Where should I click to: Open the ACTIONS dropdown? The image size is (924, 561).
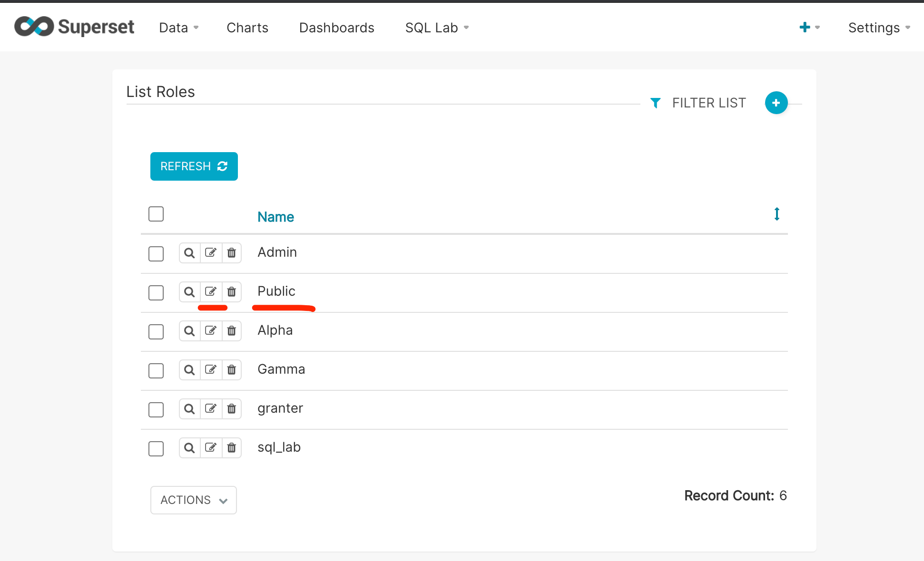pyautogui.click(x=194, y=500)
